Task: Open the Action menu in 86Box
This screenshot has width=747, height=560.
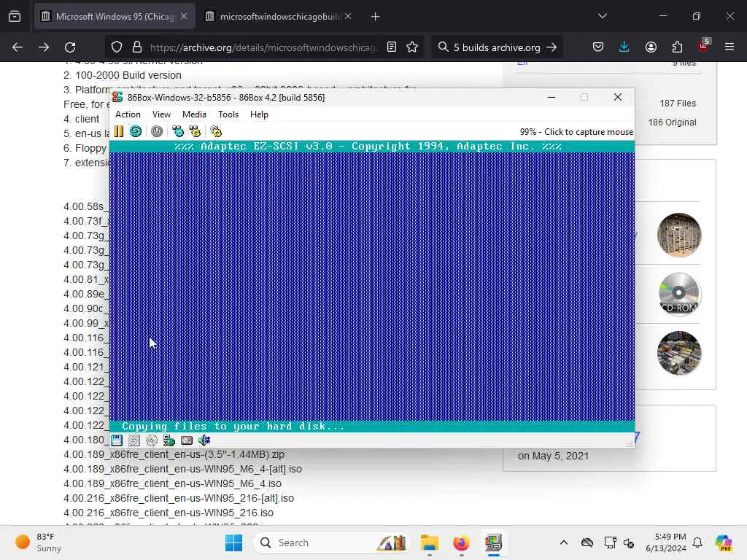Action: click(x=128, y=114)
